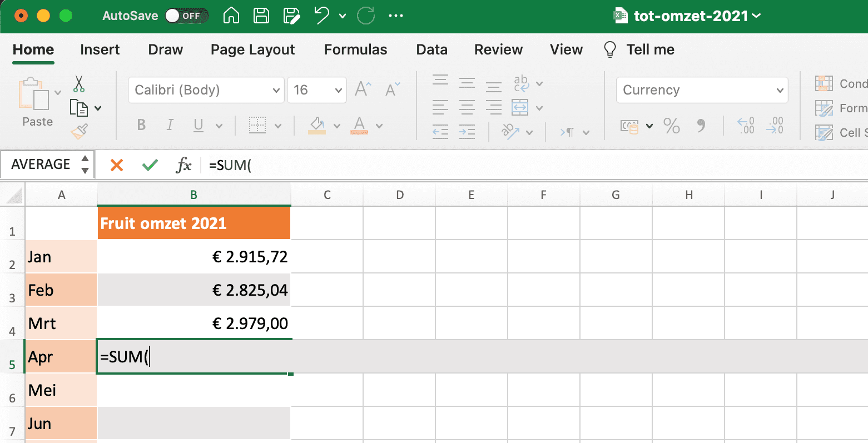Open the Data ribbon tab

click(x=431, y=49)
